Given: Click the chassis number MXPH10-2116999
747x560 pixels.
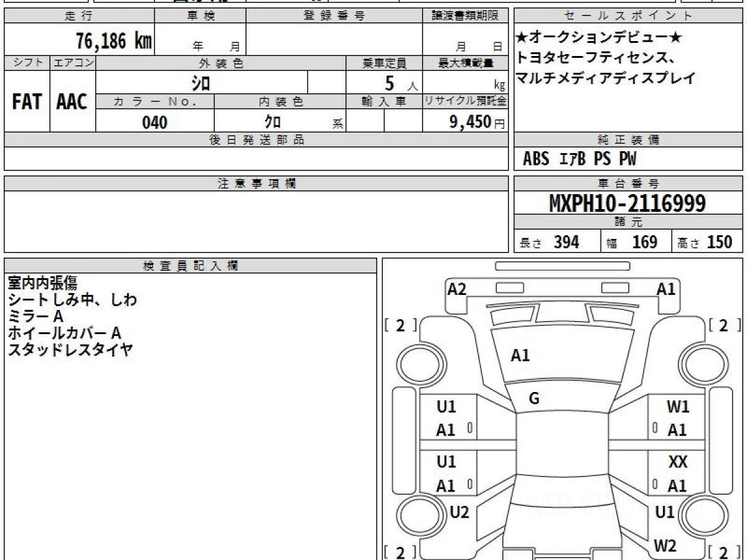Looking at the screenshot, I should (627, 203).
